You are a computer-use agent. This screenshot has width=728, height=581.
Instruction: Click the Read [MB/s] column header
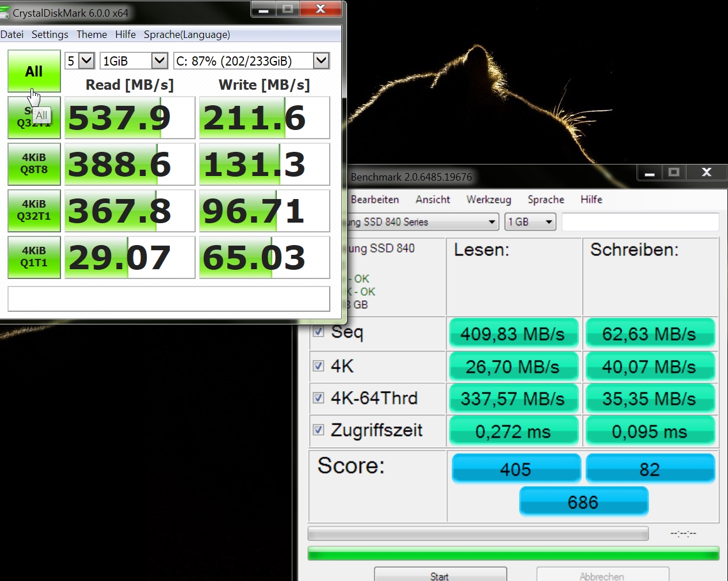pyautogui.click(x=129, y=85)
